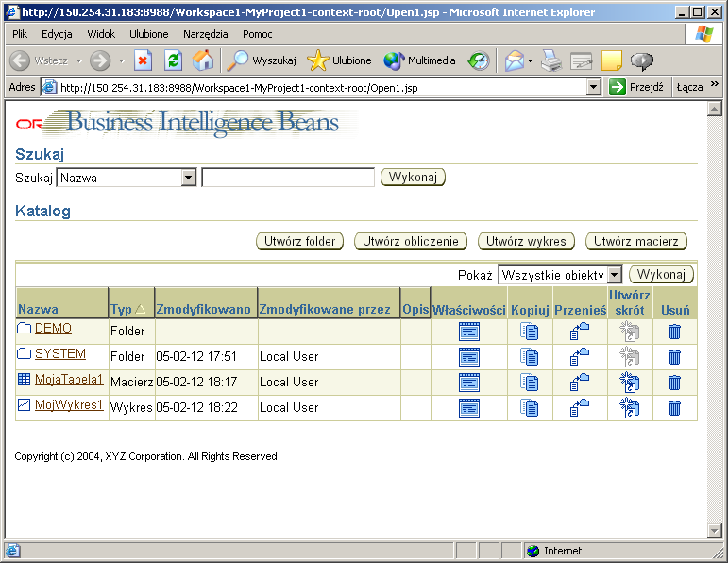Open the Ulubione menu
Image resolution: width=728 pixels, height=563 pixels.
pyautogui.click(x=148, y=34)
